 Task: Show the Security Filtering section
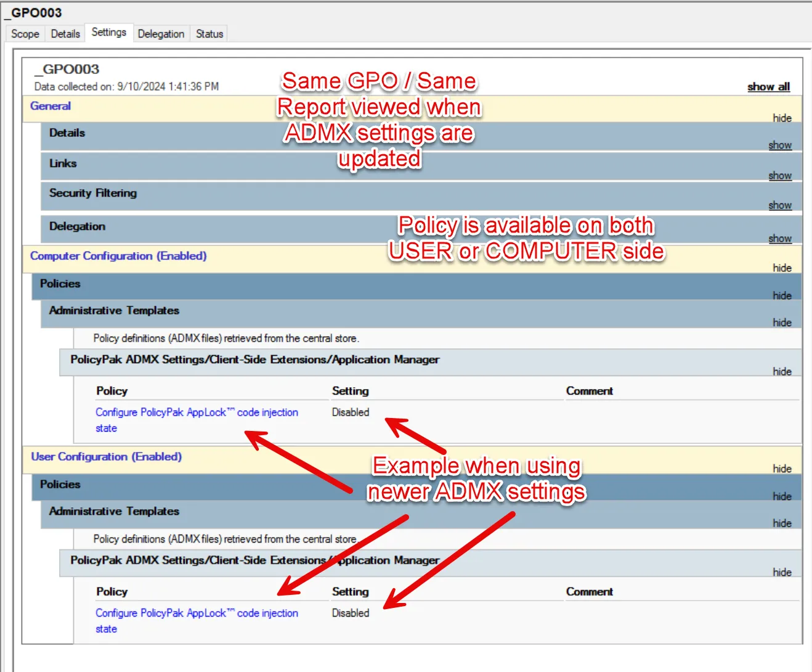coord(779,205)
